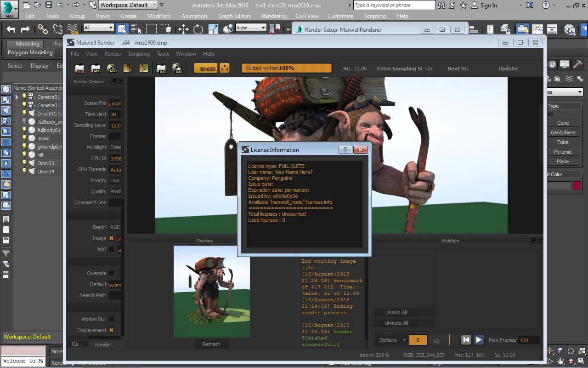Image resolution: width=588 pixels, height=368 pixels.
Task: Enable the Override checkbox
Action: 111,273
